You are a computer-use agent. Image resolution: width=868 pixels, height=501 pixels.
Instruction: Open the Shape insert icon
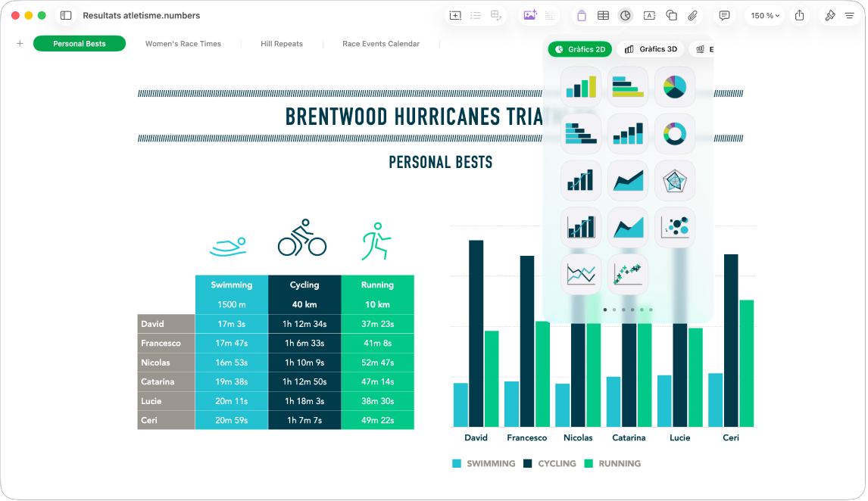click(672, 15)
